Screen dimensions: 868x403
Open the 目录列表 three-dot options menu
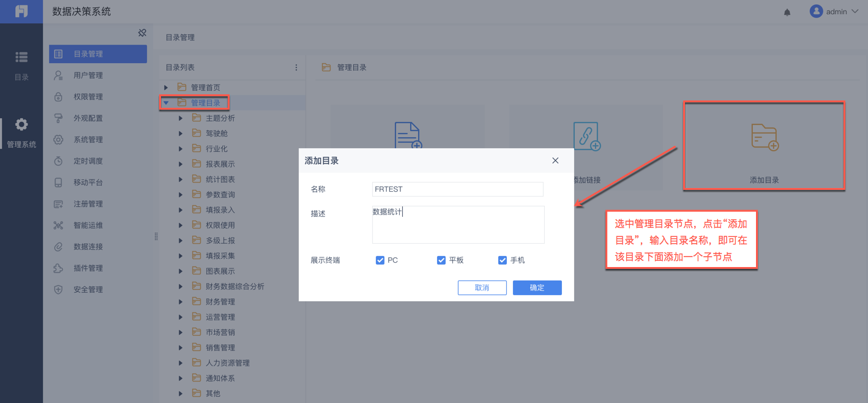(x=296, y=67)
